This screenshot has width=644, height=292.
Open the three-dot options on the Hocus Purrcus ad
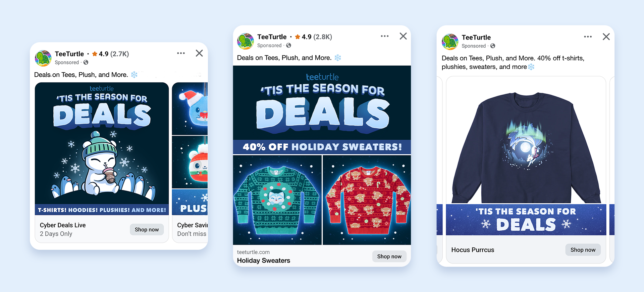pyautogui.click(x=588, y=36)
